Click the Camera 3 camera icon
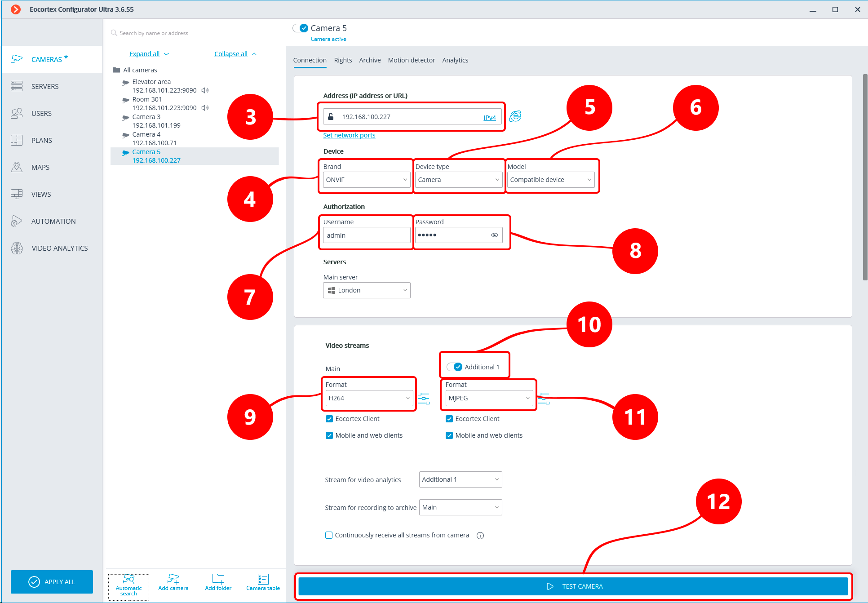Image resolution: width=868 pixels, height=603 pixels. (125, 118)
